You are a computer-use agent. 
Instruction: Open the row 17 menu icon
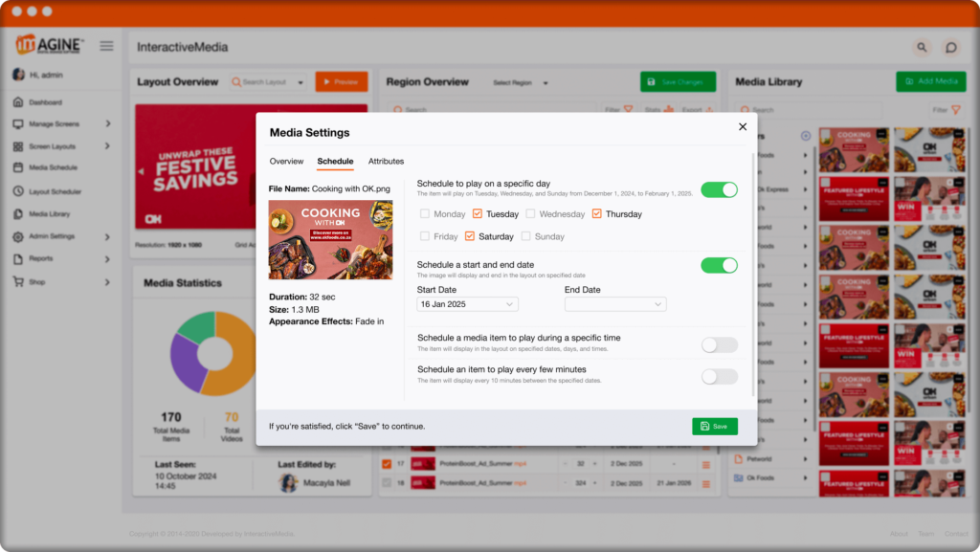[706, 465]
